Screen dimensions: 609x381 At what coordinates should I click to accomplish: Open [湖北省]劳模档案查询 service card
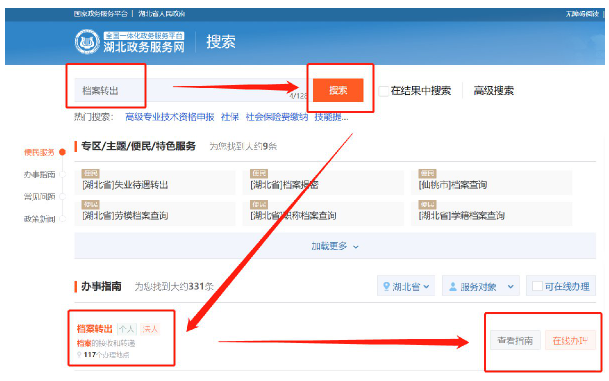(155, 212)
